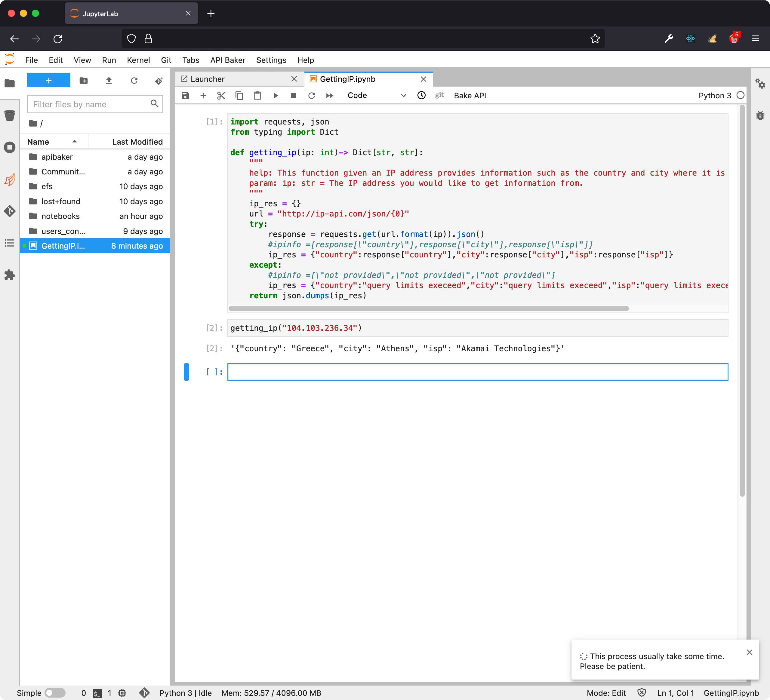The image size is (770, 700).
Task: Click the horizontal scrollbar in the code cell
Action: [428, 308]
